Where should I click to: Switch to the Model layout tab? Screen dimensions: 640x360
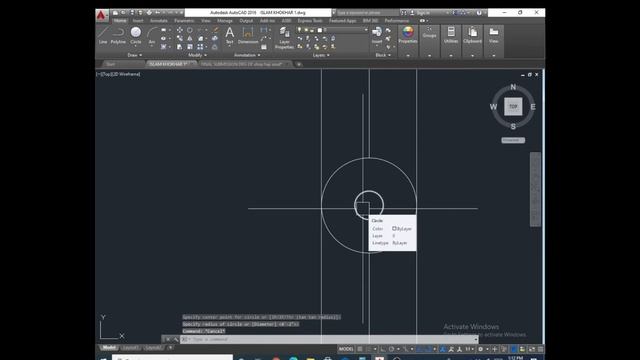point(109,348)
